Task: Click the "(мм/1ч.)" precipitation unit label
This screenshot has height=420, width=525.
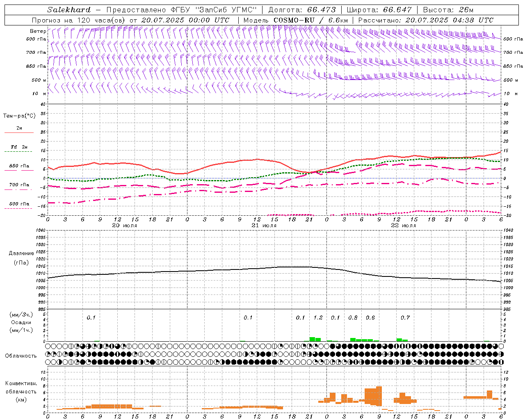Action: 21,330
